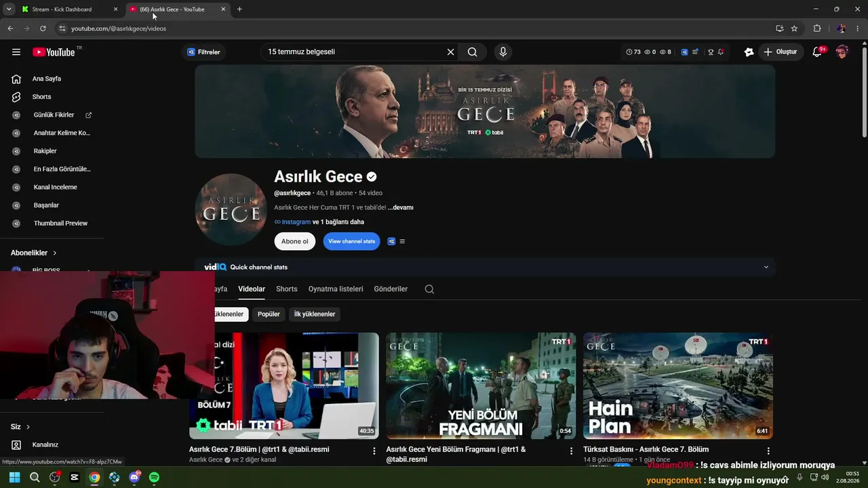Click View channel stats button
The image size is (868, 488).
click(351, 241)
